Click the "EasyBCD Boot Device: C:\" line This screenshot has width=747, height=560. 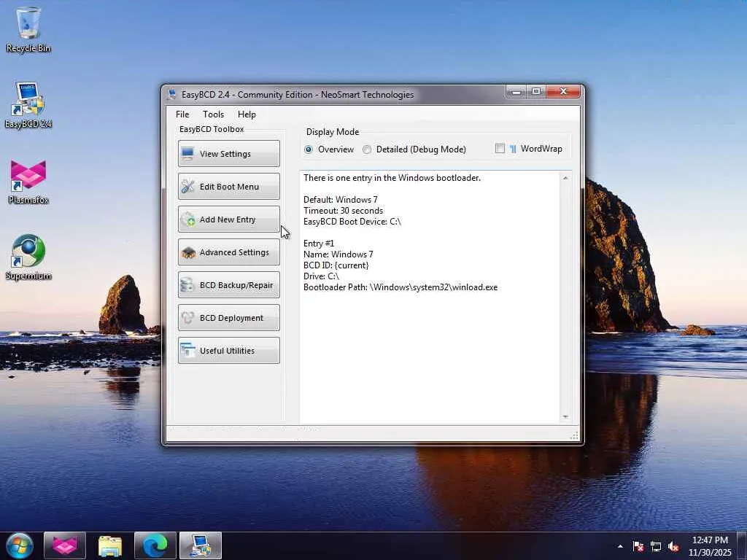coord(352,222)
